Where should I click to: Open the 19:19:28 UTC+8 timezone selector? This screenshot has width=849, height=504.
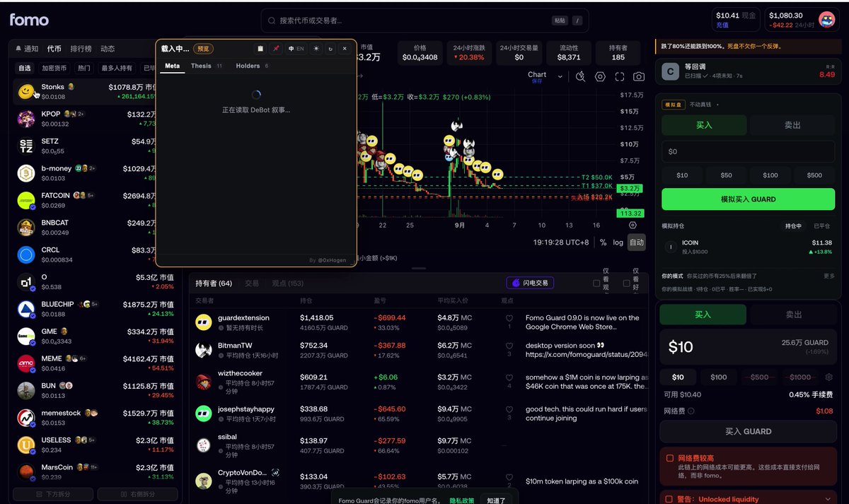(x=561, y=242)
